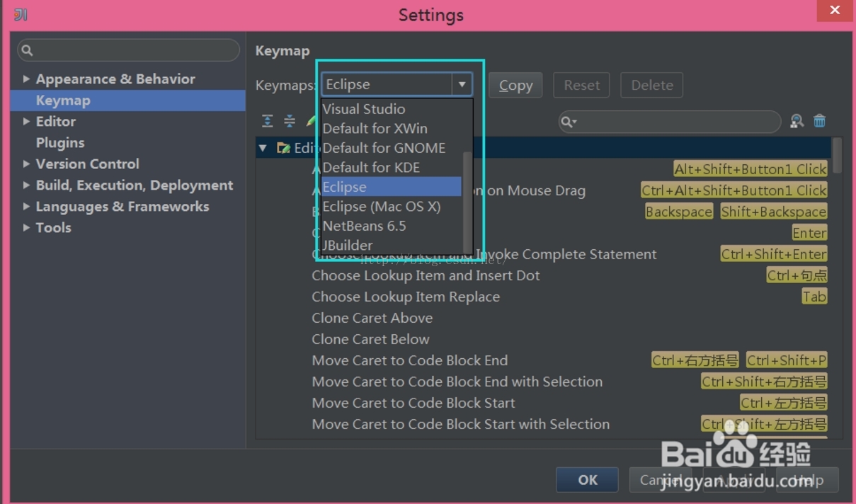Expand Appearance & Behavior settings
This screenshot has width=856, height=504.
[26, 79]
